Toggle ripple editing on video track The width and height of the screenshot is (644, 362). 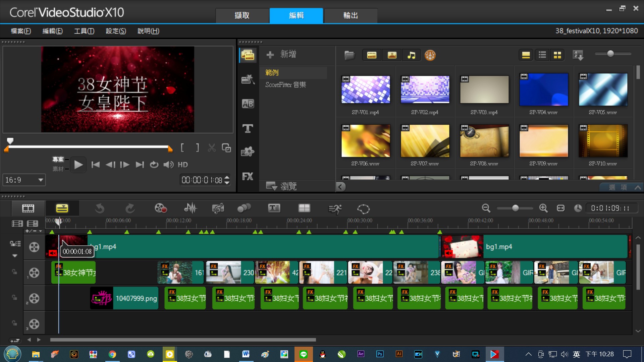pos(15,244)
